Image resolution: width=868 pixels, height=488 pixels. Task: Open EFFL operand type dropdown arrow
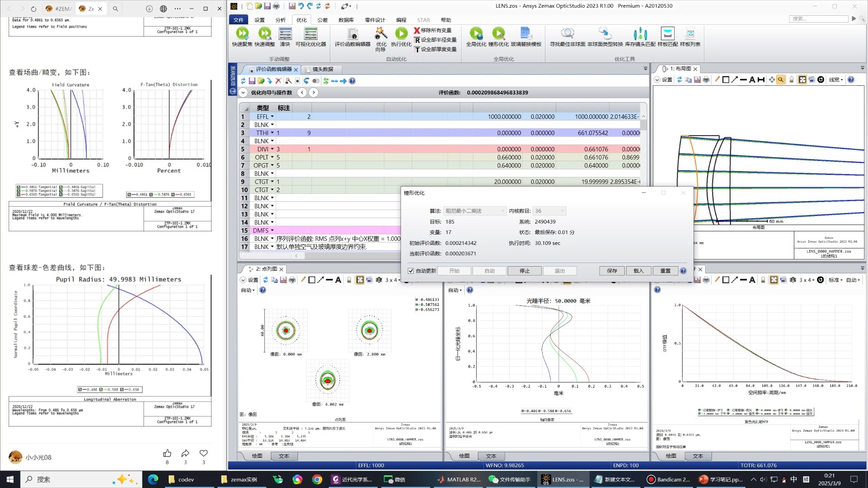(x=272, y=117)
